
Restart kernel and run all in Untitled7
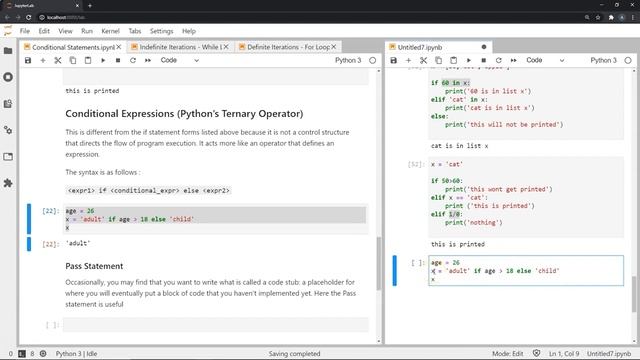513,60
